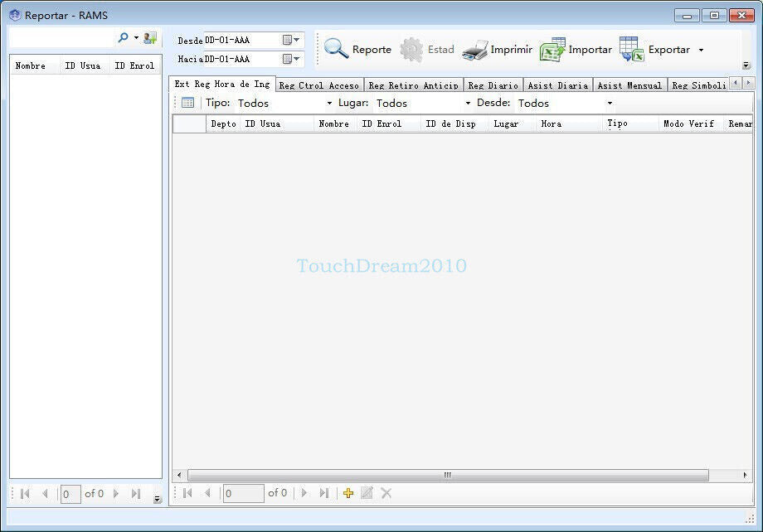
Task: Click the grid view icon beside Tipo
Action: pyautogui.click(x=188, y=103)
